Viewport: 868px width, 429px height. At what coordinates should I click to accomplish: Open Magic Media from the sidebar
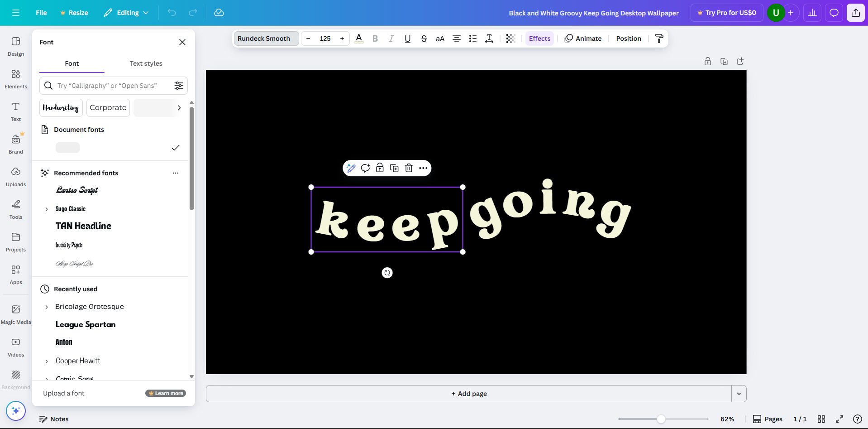15,314
